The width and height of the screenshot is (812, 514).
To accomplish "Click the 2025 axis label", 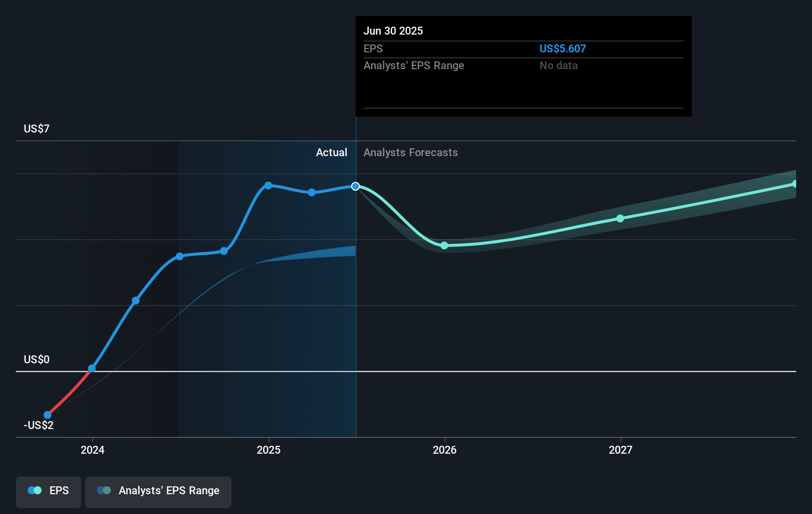I will tap(268, 450).
